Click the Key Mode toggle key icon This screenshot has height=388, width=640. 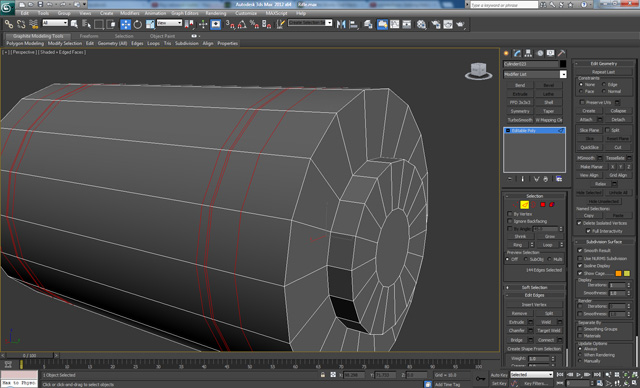[480, 379]
